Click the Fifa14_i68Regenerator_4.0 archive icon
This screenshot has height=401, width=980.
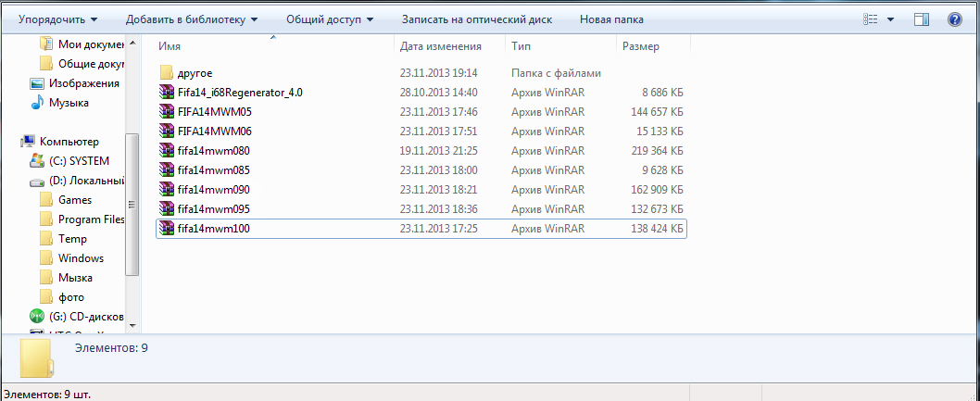pyautogui.click(x=166, y=93)
